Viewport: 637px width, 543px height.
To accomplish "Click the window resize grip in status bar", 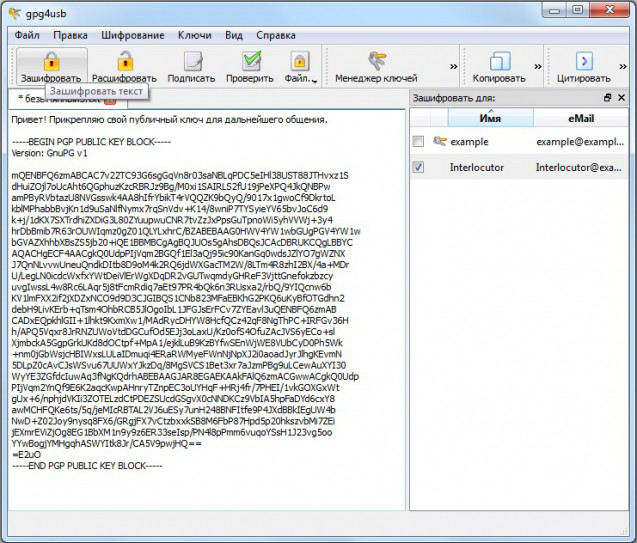I will [624, 531].
